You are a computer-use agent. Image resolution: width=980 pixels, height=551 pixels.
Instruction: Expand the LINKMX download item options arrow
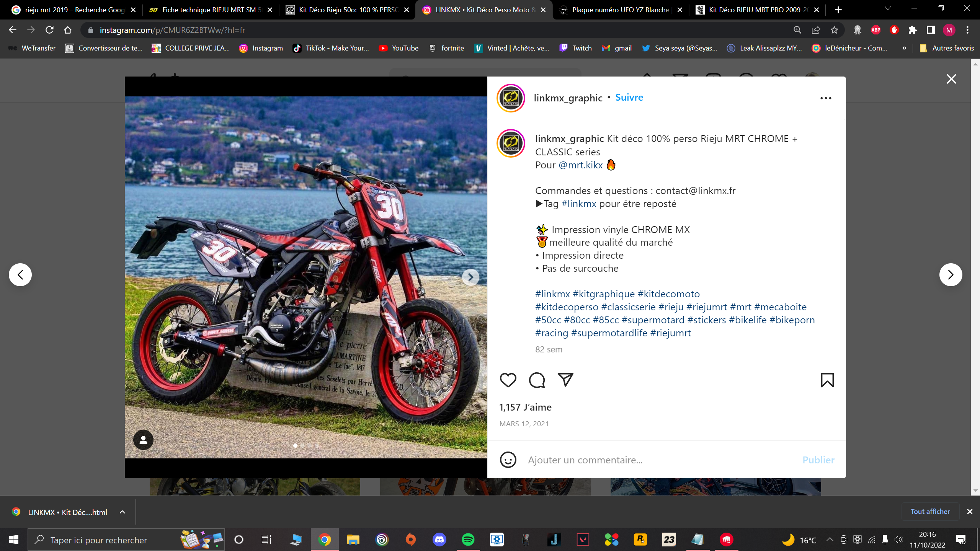point(122,512)
